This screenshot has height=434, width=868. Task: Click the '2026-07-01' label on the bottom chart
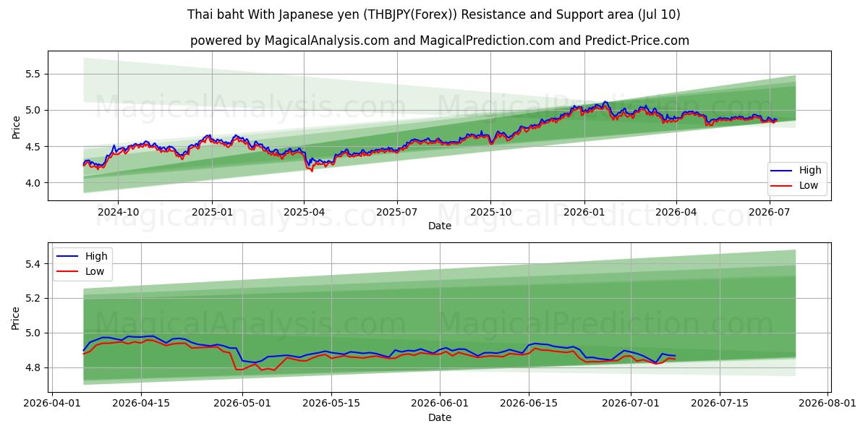pos(630,404)
